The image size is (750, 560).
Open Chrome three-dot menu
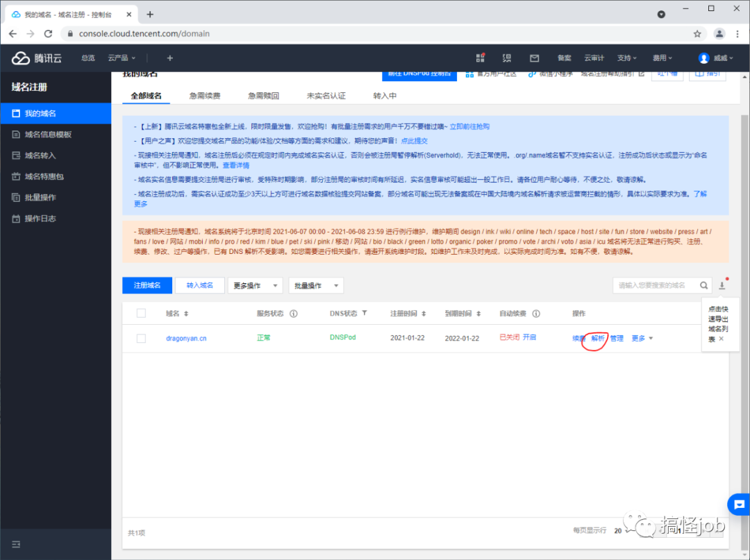[737, 33]
